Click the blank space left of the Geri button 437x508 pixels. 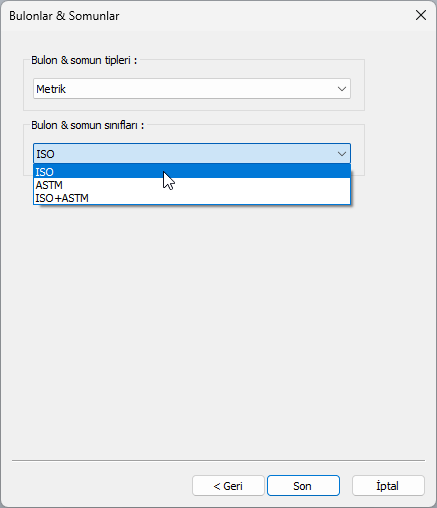(x=100, y=486)
